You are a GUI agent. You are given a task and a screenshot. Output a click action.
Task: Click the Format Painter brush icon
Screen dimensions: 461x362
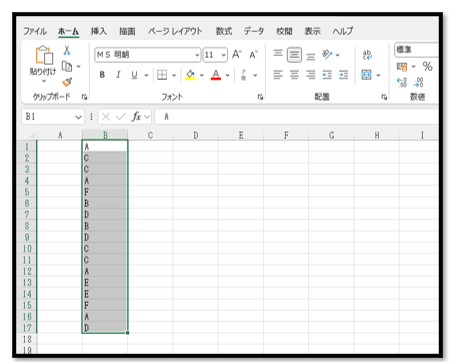pos(67,82)
